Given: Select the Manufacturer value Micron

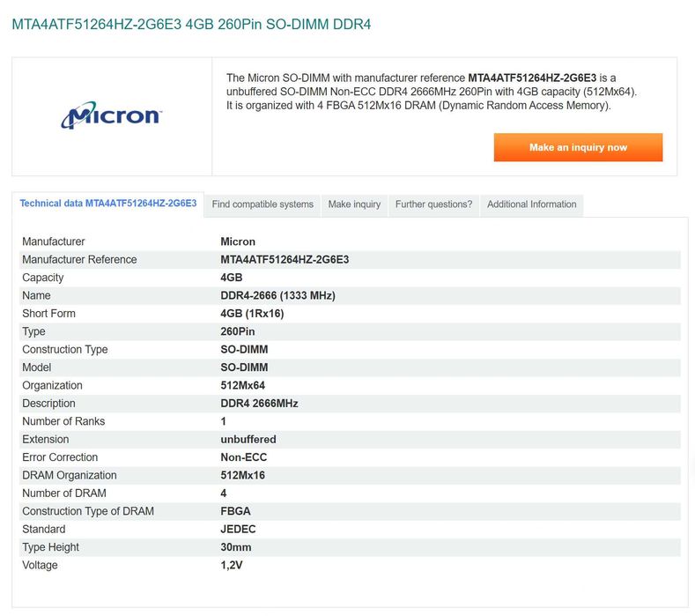Looking at the screenshot, I should pos(238,241).
